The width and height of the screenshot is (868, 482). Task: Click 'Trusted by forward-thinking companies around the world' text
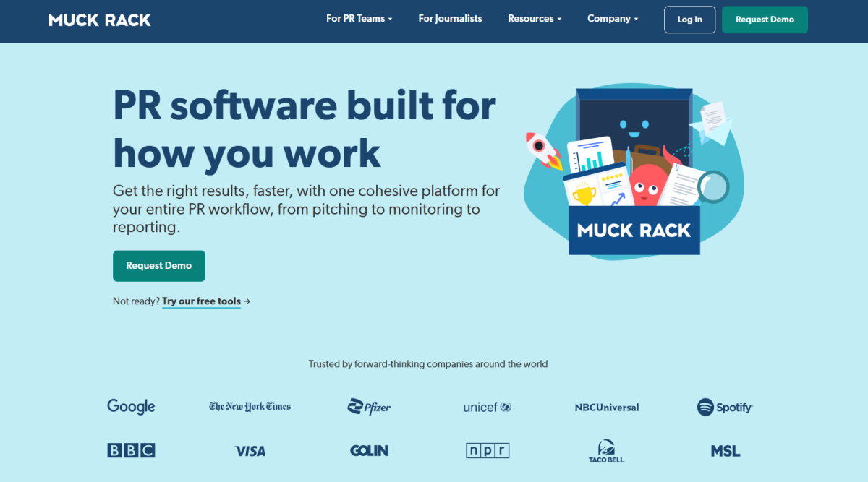(x=428, y=364)
